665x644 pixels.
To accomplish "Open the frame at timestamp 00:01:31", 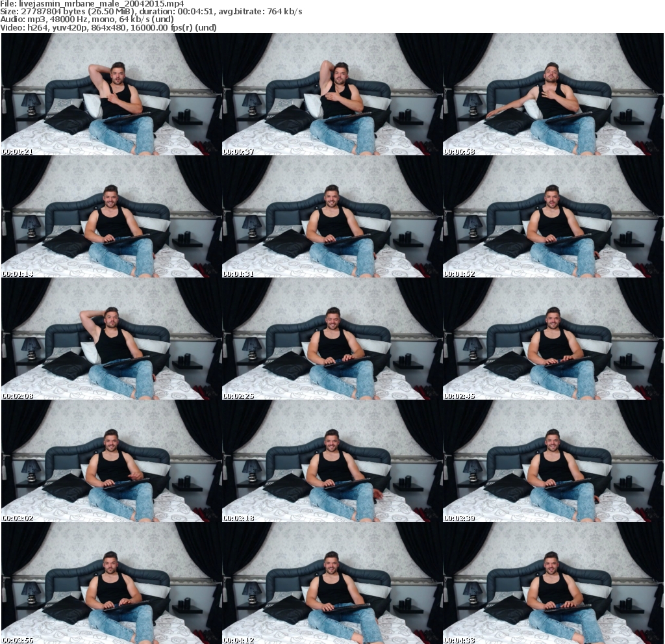I will pyautogui.click(x=332, y=216).
